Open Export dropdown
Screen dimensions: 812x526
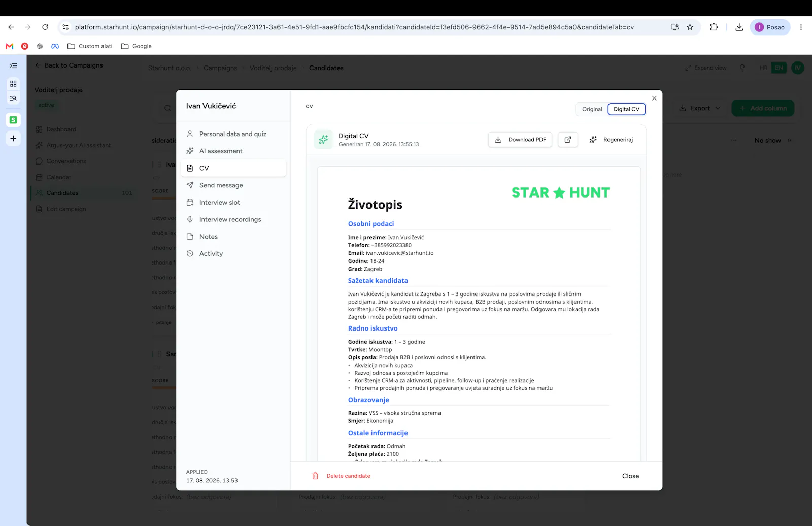[x=700, y=108]
